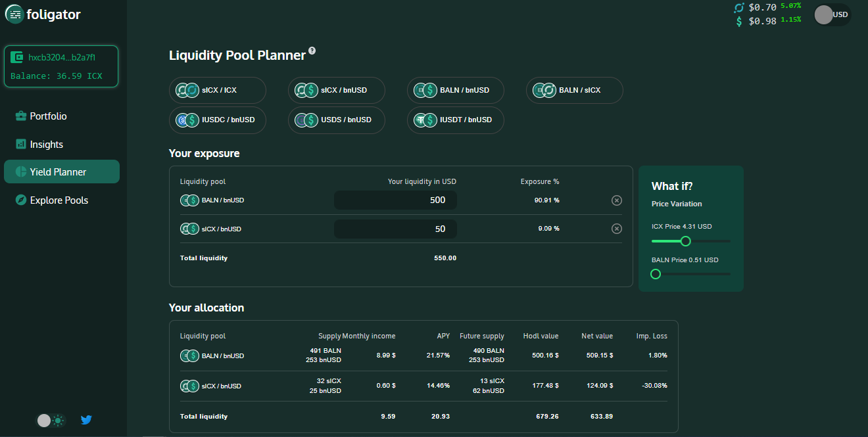Remove the sICX / bnUSD exposure row
The image size is (868, 437).
(x=616, y=229)
